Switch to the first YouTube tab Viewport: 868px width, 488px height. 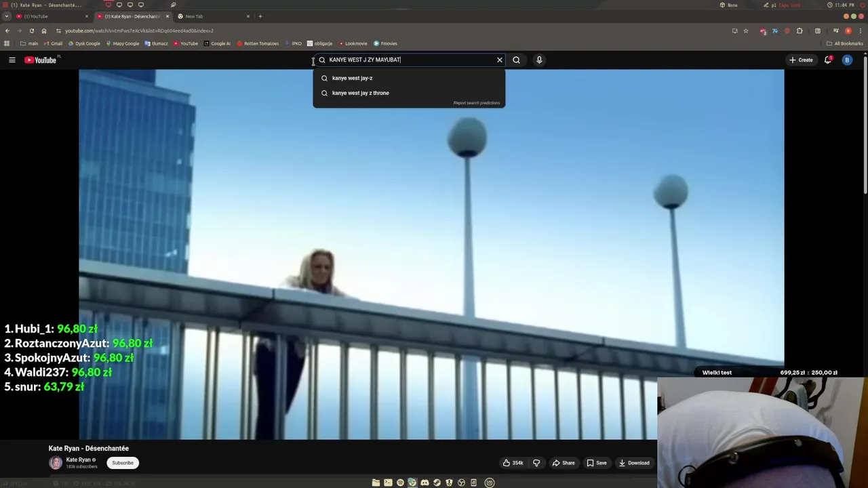click(x=52, y=16)
